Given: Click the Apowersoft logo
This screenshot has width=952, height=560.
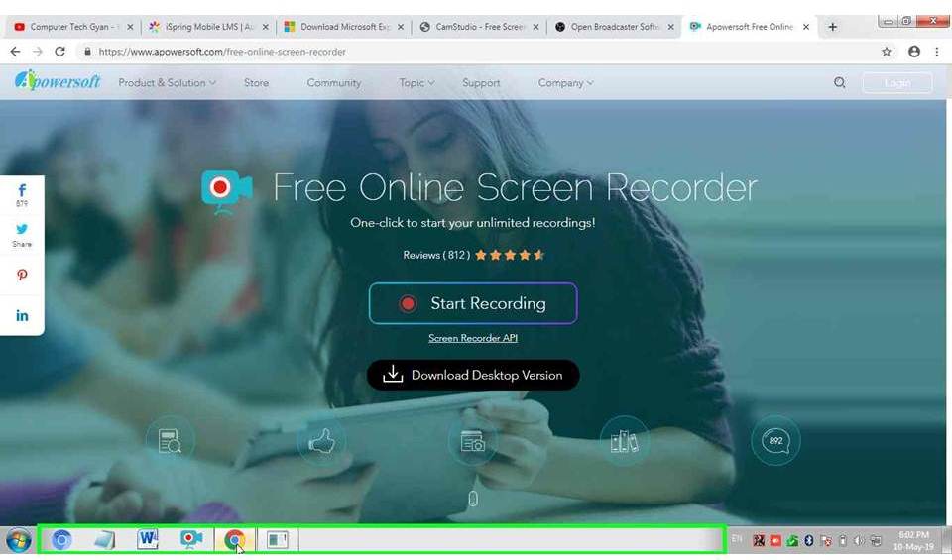Looking at the screenshot, I should 58,81.
